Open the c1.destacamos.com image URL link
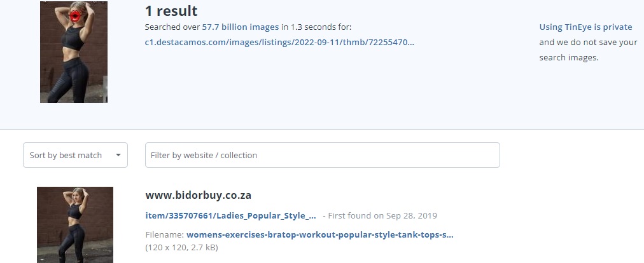 click(279, 43)
